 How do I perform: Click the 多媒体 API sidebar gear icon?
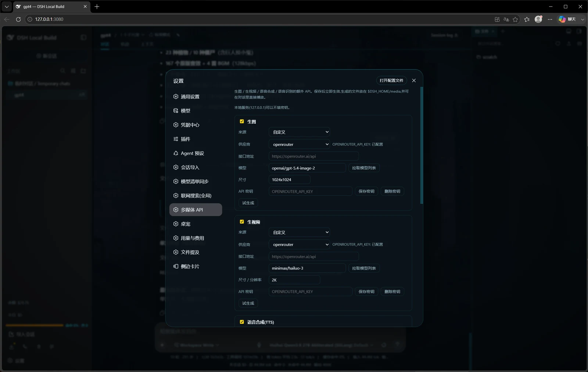[x=176, y=210]
